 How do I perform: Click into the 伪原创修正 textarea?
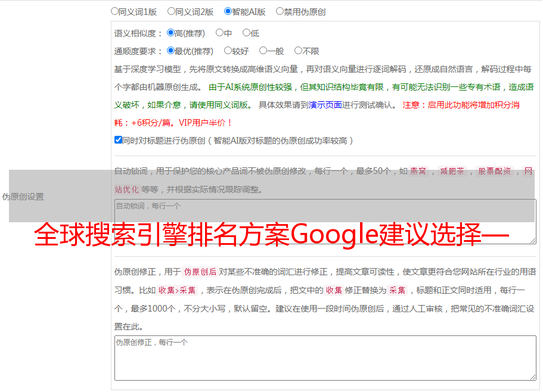[325, 358]
